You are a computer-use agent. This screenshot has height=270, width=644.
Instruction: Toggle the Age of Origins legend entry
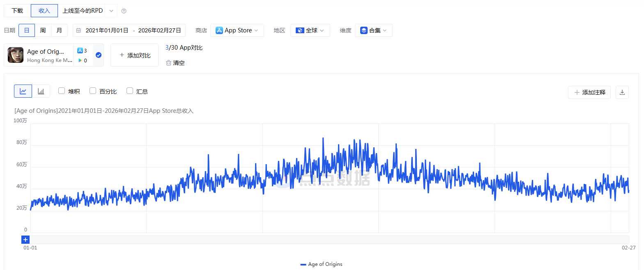click(322, 264)
